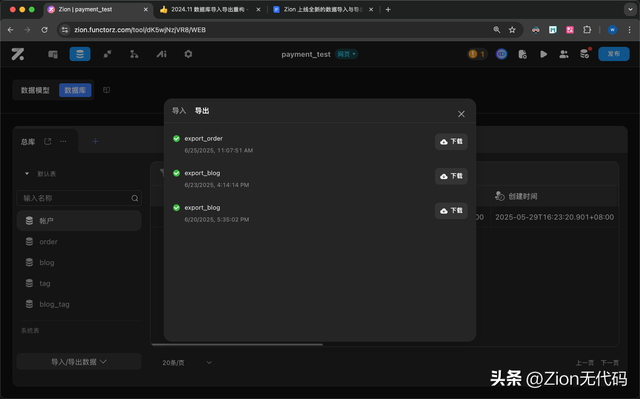Image resolution: width=640 pixels, height=399 pixels.
Task: Open the 20条/页 page size dropdown
Action: [187, 363]
